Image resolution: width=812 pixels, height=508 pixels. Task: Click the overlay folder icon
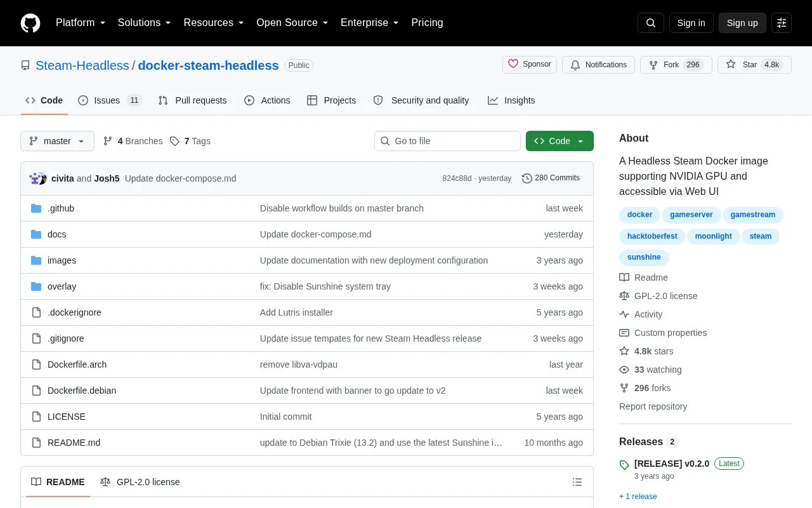coord(36,286)
